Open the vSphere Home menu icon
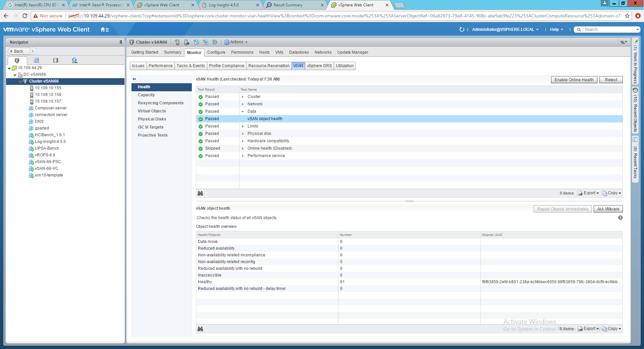 coord(104,30)
